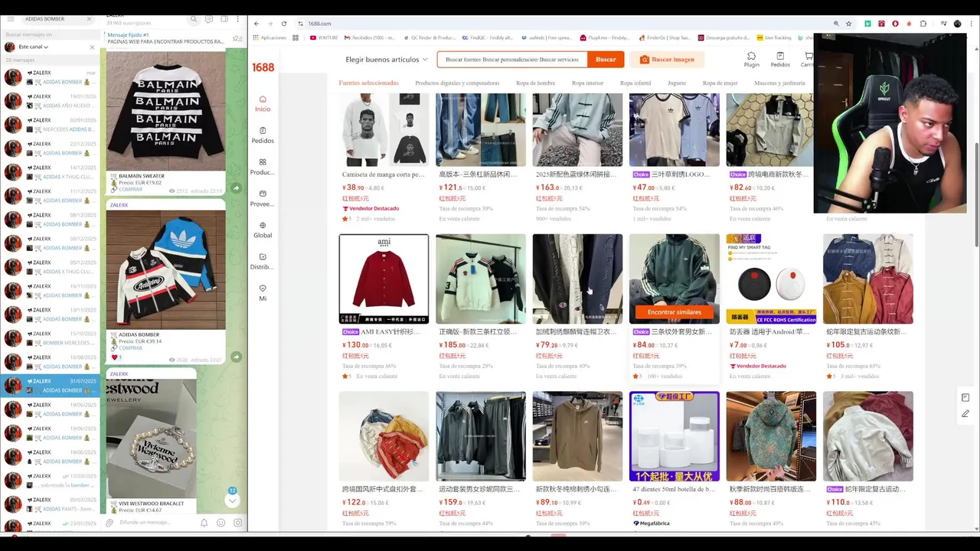The width and height of the screenshot is (980, 551).
Task: Open red AMI cardigan product thumbnail
Action: click(x=384, y=279)
